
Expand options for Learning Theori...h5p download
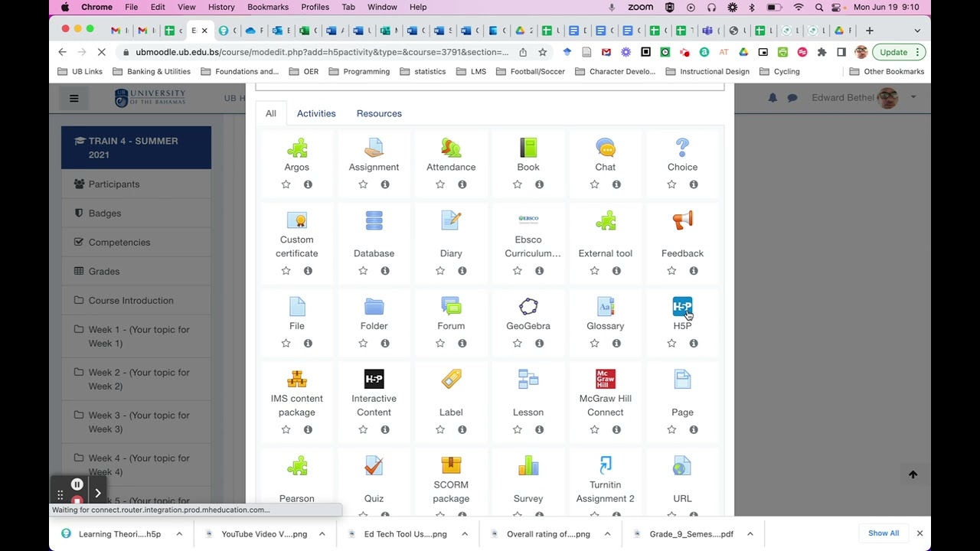point(179,534)
